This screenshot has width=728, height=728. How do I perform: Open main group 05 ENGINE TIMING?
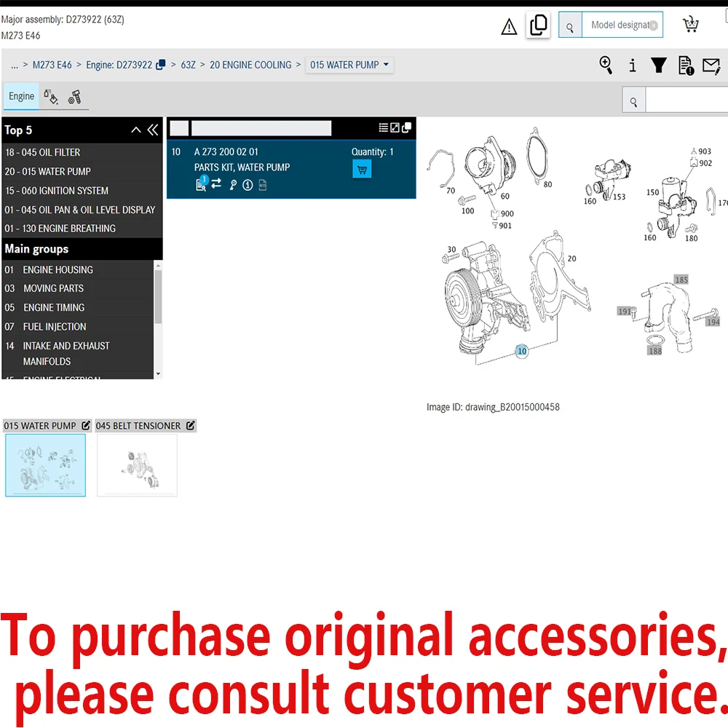point(78,307)
